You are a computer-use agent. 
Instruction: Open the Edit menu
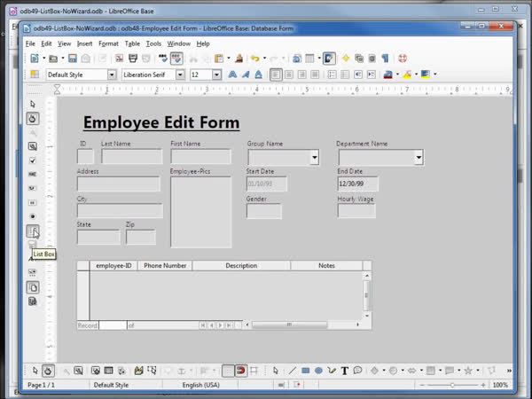(x=46, y=43)
